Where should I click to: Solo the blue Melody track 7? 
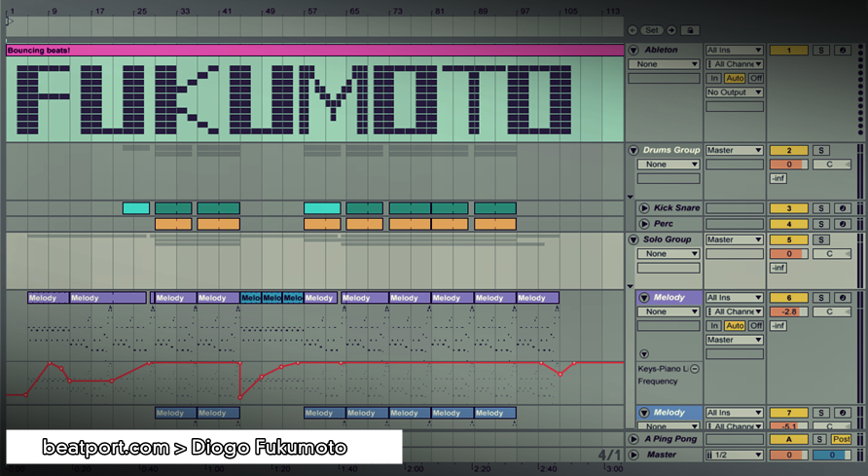821,413
